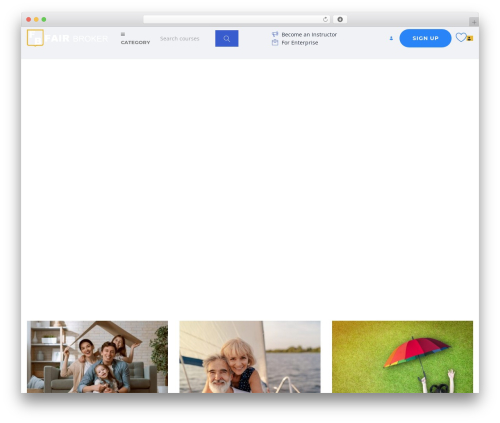
Task: Click the small user account icon
Action: [391, 38]
